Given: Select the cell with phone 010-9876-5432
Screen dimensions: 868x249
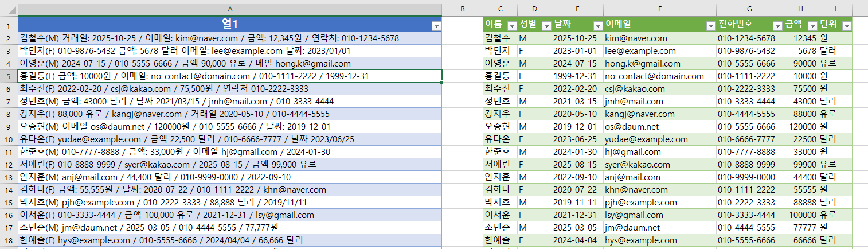Looking at the screenshot, I should (x=749, y=51).
